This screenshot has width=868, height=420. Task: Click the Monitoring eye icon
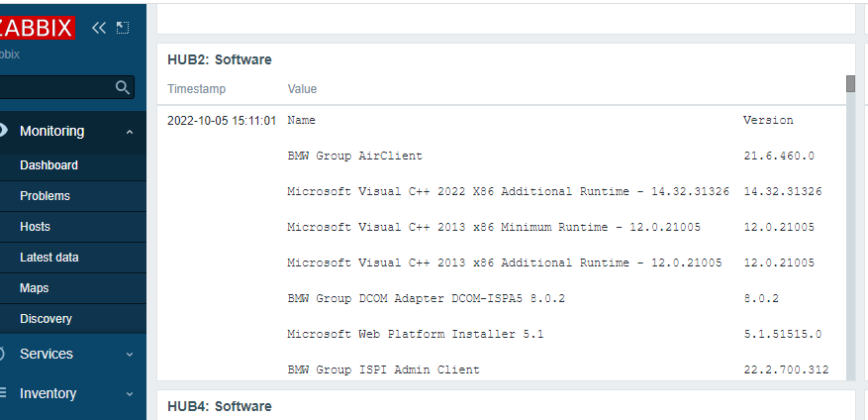3,131
